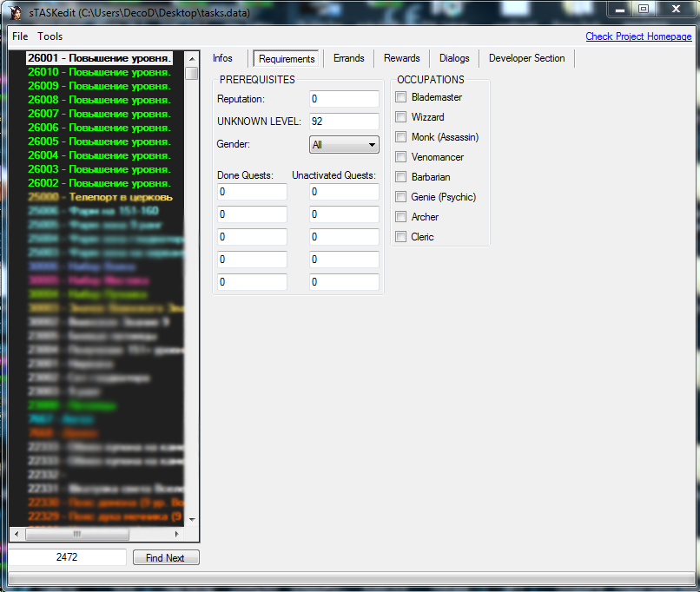The height and width of the screenshot is (592, 700).
Task: Click the sTASKedit app icon in title bar
Action: 15,9
